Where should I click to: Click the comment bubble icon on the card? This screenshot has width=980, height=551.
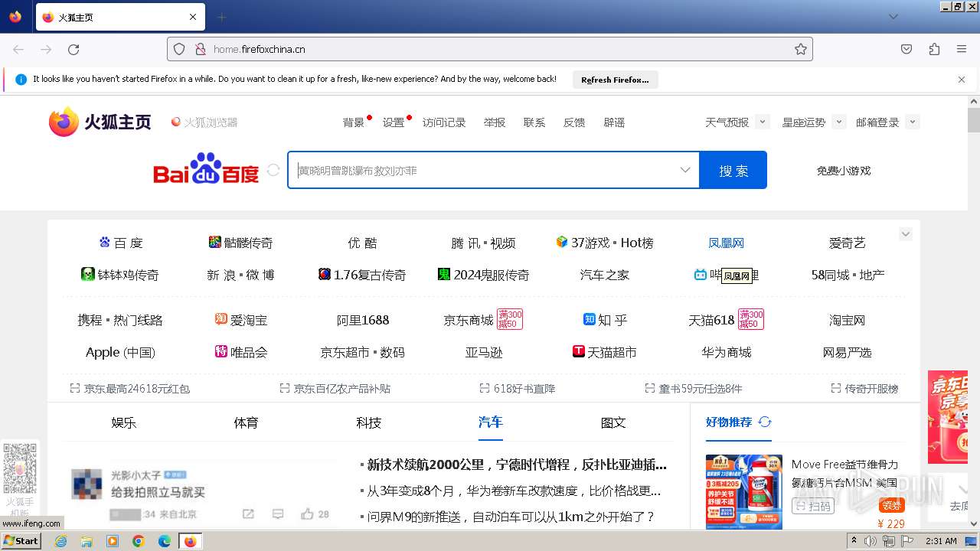point(278,514)
